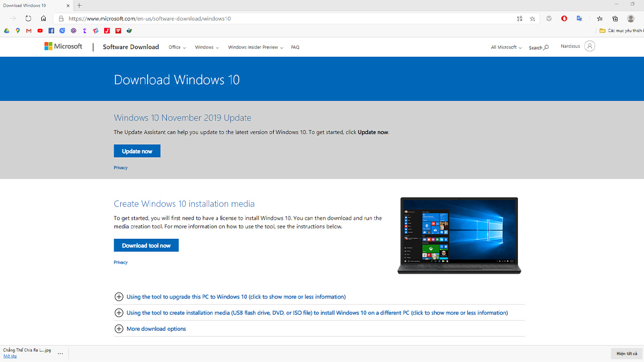Open the favorites list icon
This screenshot has height=362, width=644.
[600, 18]
